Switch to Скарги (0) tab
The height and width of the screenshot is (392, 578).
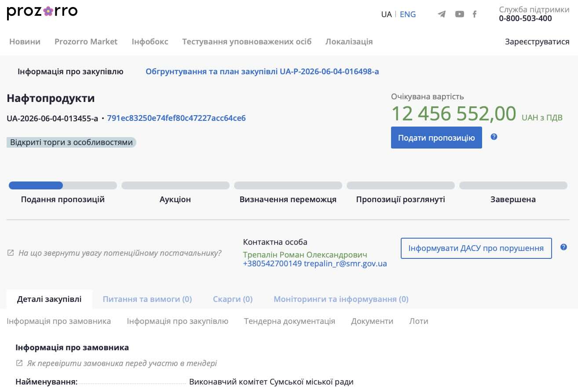[233, 299]
